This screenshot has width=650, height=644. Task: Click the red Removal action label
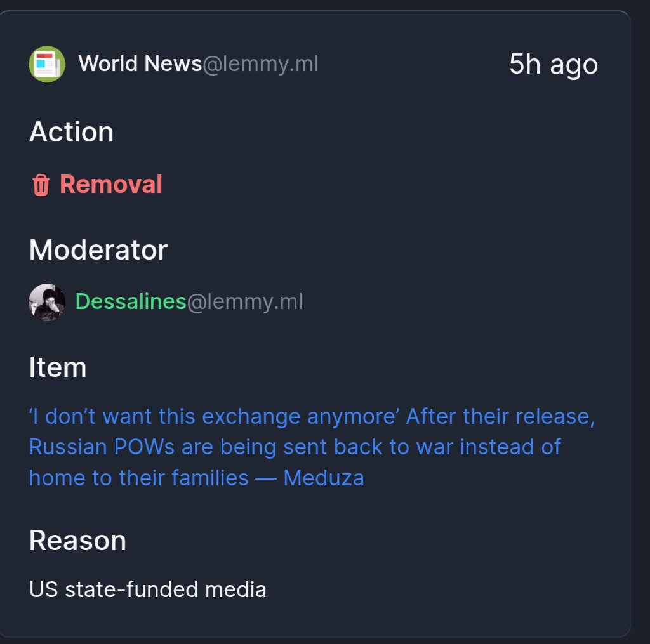[x=110, y=184]
